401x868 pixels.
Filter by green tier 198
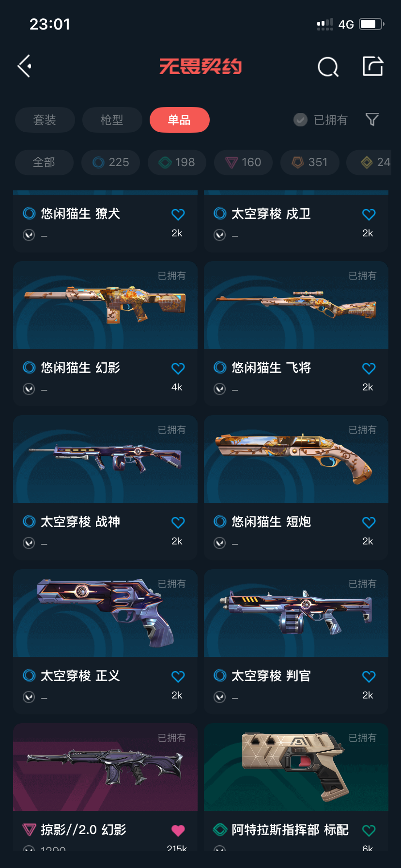pos(177,162)
